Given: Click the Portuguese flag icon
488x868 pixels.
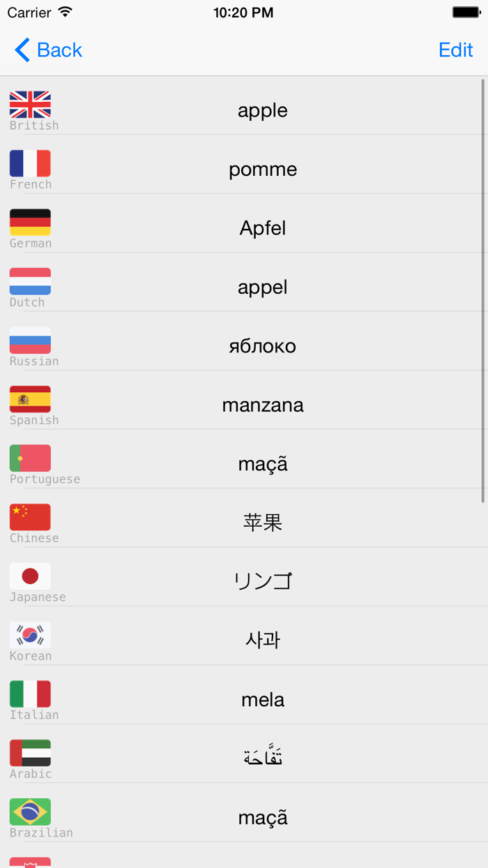Looking at the screenshot, I should 29,458.
